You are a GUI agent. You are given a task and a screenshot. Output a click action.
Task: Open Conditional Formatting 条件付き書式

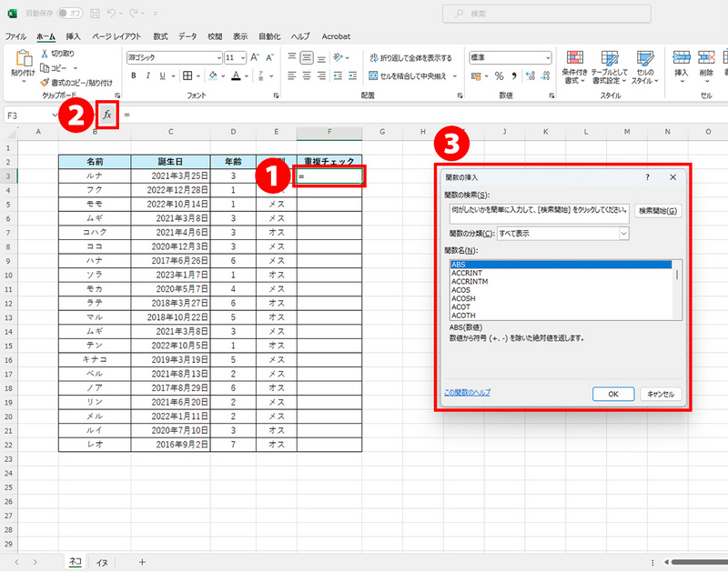[x=575, y=67]
